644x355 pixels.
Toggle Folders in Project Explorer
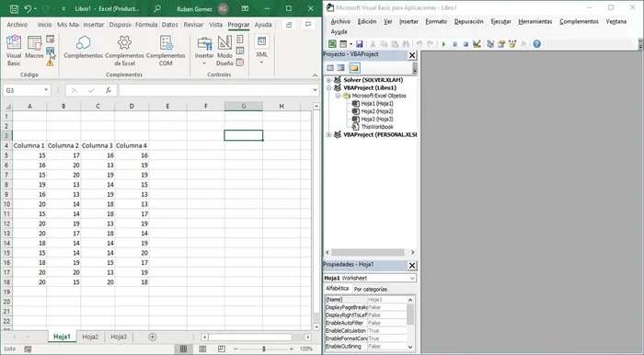pos(354,68)
